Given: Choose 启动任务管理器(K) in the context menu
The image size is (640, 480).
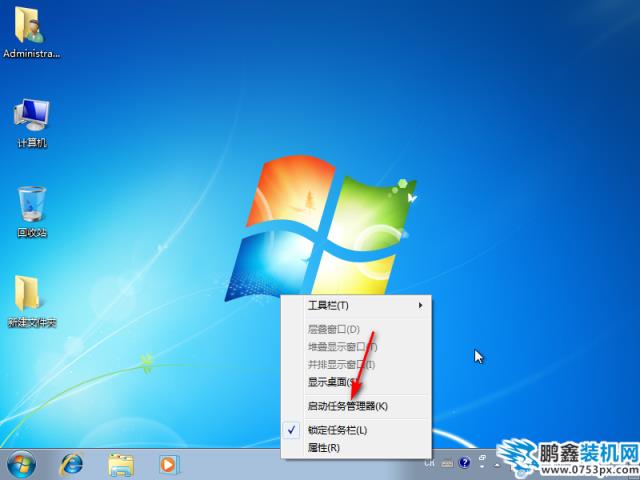Looking at the screenshot, I should tap(356, 406).
